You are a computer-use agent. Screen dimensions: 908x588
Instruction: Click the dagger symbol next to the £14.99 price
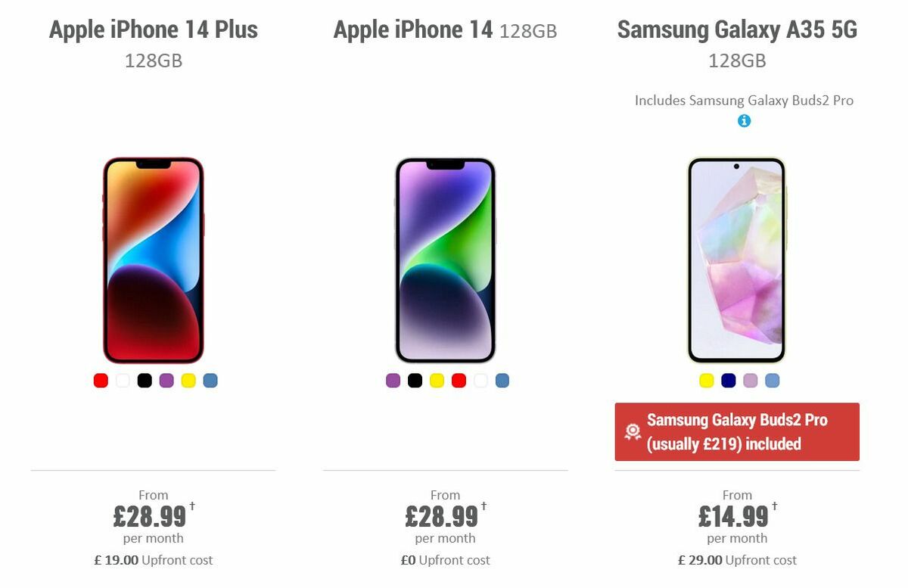(x=773, y=509)
